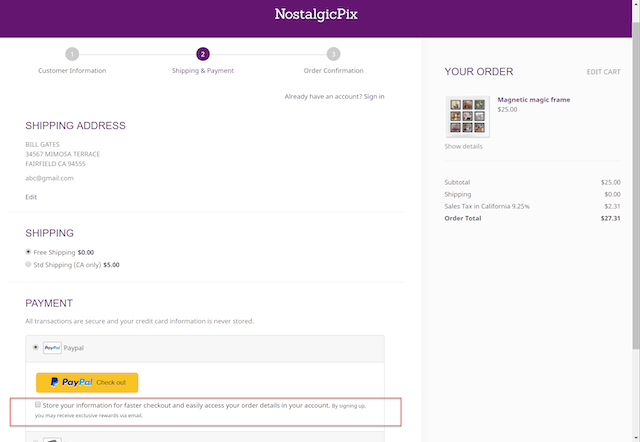The height and width of the screenshot is (442, 640).
Task: Select the Paypal payment radio button
Action: tap(36, 347)
